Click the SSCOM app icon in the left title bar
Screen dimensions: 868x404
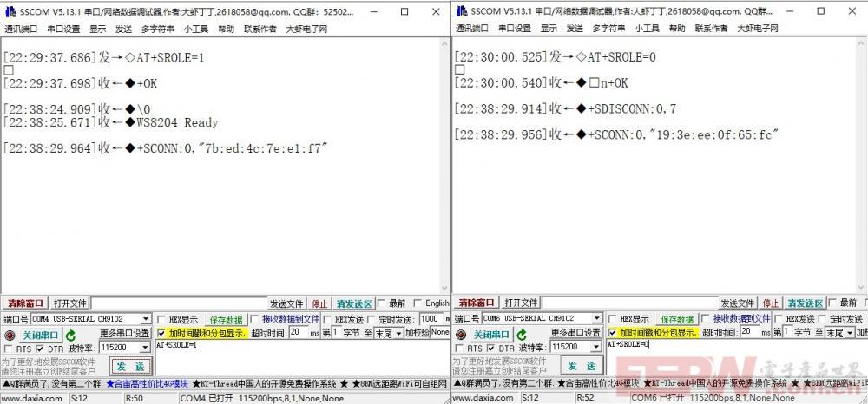click(10, 11)
